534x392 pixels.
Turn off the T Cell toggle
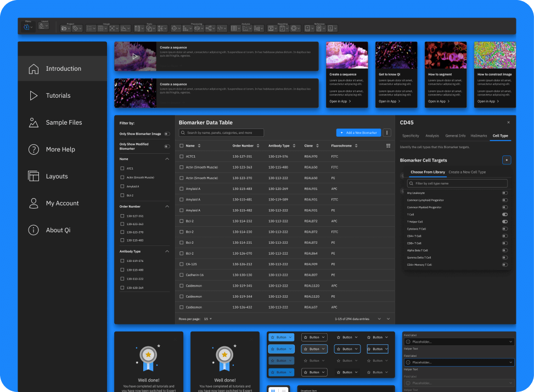505,215
